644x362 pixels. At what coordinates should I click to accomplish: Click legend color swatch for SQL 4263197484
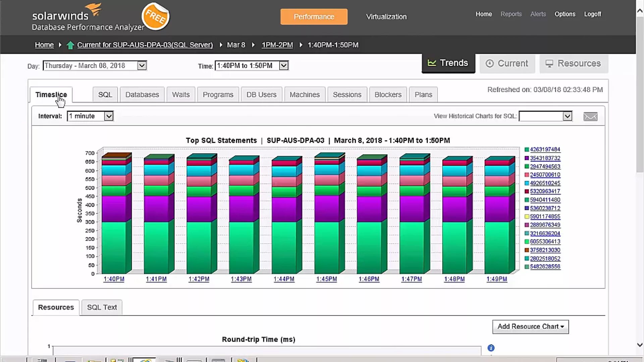[527, 149]
